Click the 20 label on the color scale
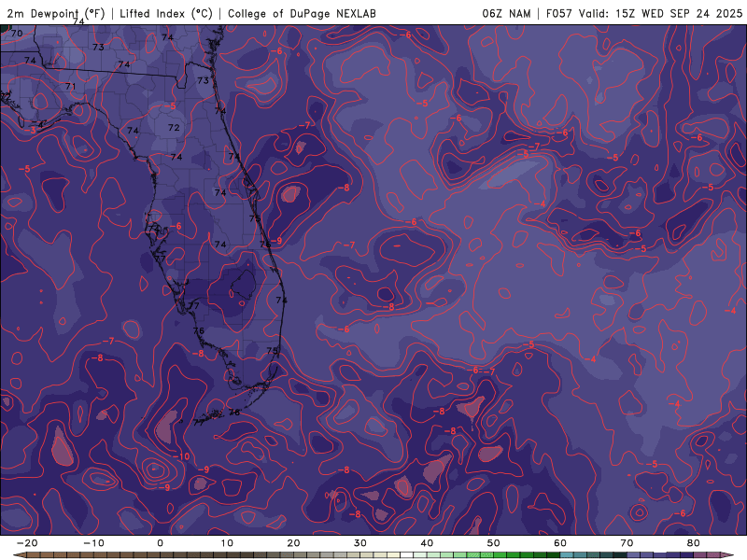This screenshot has width=747, height=560. point(293,543)
